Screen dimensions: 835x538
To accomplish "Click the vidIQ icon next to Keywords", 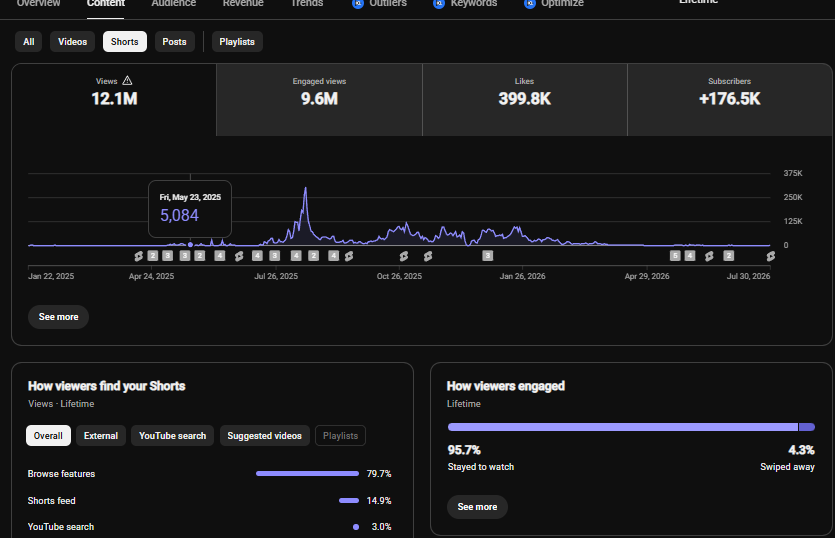I will point(439,4).
